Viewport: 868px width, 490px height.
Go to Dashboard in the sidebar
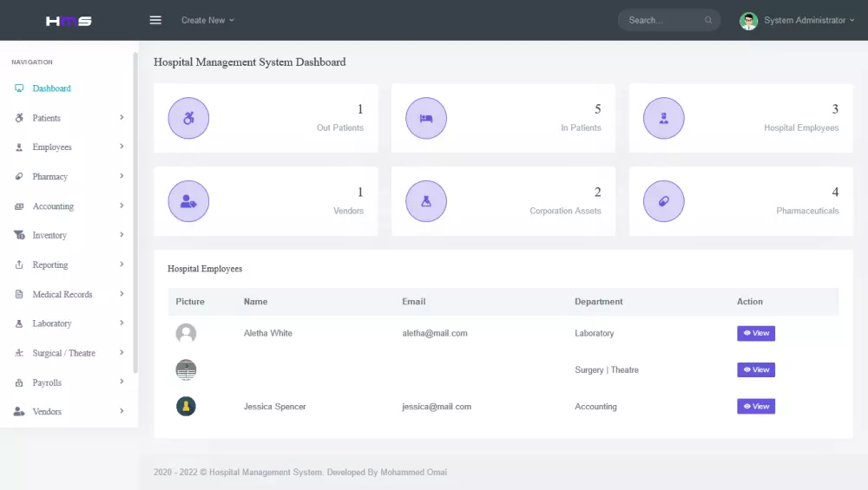[x=52, y=88]
